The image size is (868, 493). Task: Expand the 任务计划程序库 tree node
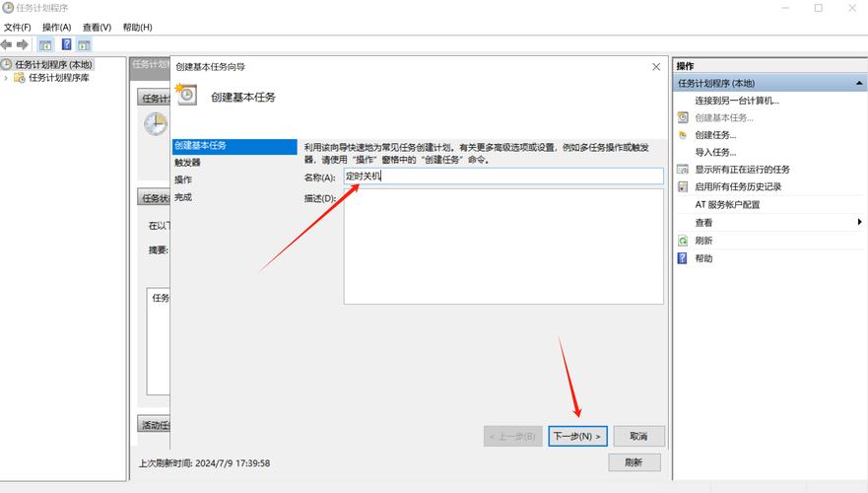point(6,78)
